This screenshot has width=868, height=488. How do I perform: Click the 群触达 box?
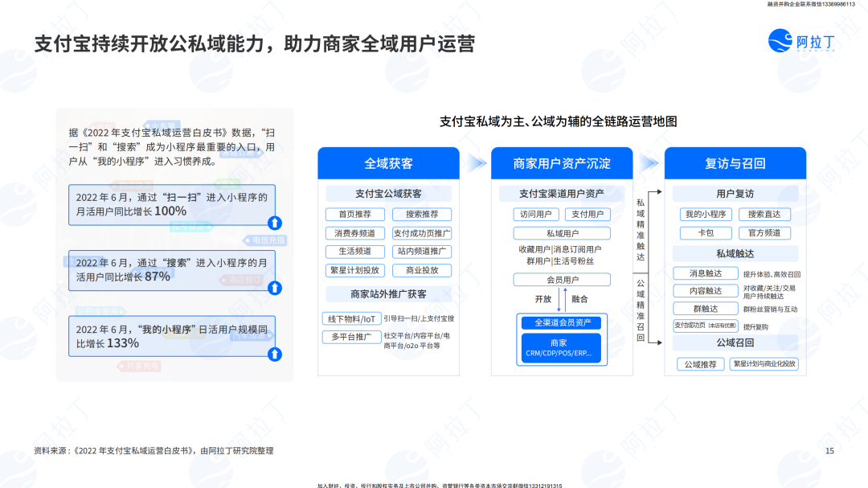(x=706, y=309)
